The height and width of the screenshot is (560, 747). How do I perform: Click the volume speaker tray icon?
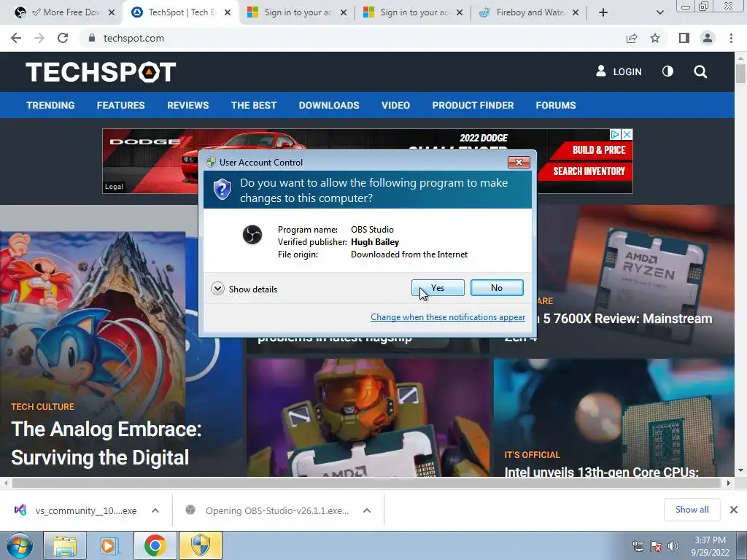[x=673, y=546]
